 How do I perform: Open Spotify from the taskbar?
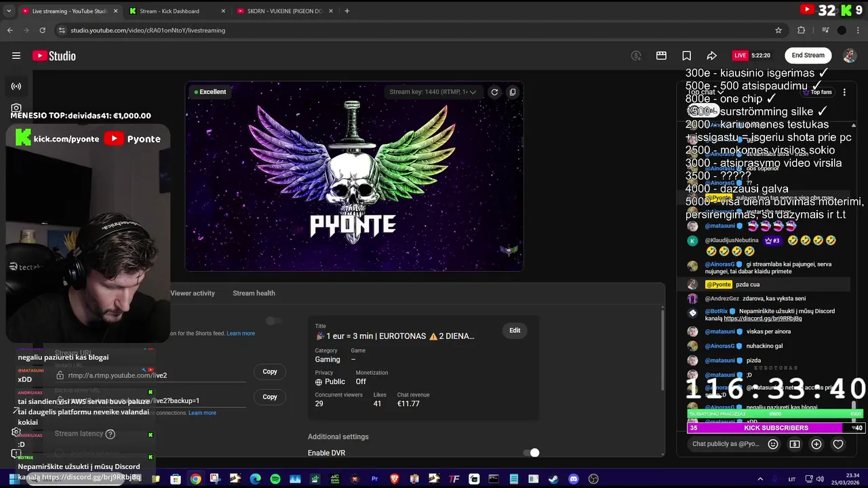coord(275,479)
